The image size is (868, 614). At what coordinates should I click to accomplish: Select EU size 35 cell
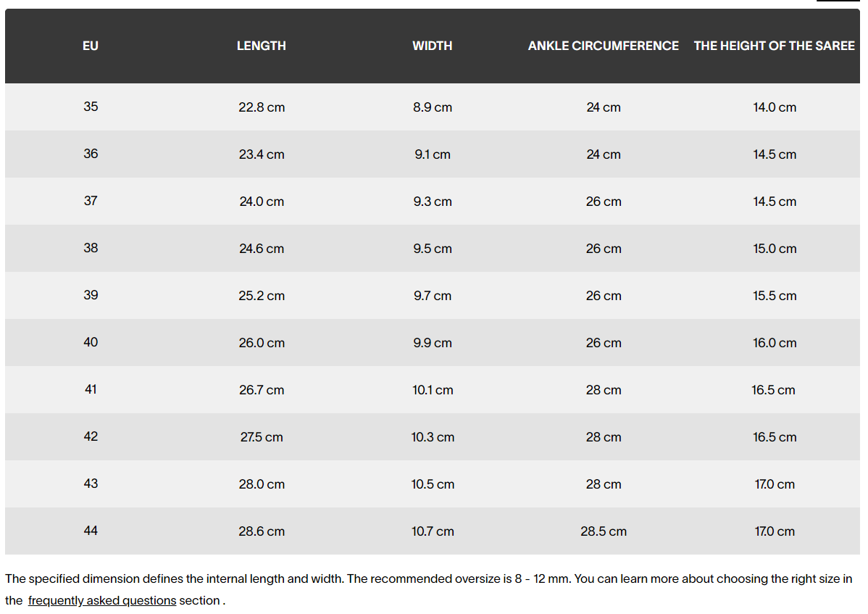pos(91,107)
